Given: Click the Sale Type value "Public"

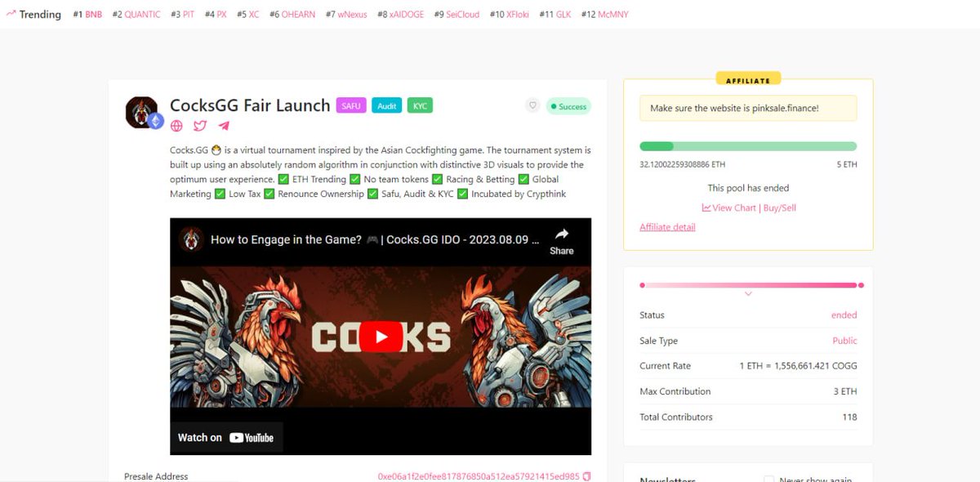Looking at the screenshot, I should click(x=844, y=341).
